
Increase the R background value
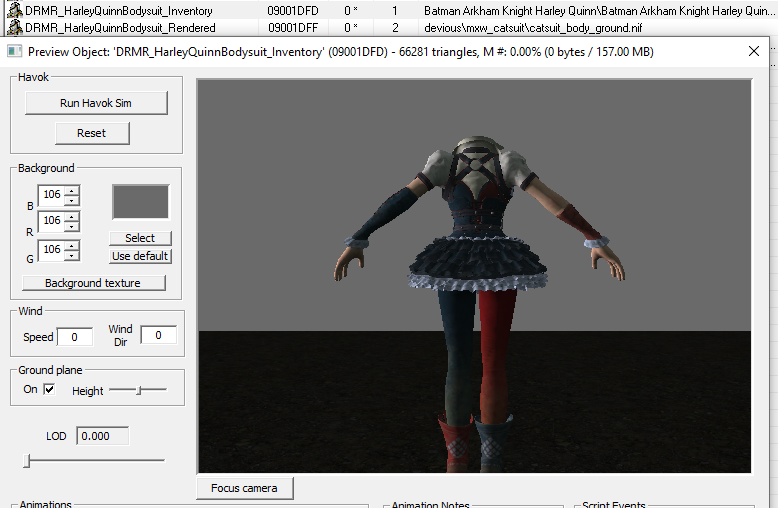(72, 216)
